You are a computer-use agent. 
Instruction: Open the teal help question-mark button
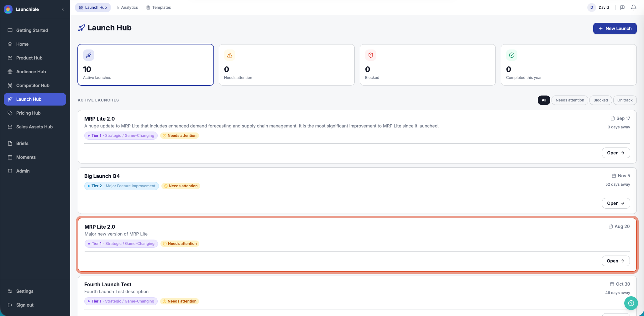pyautogui.click(x=631, y=303)
